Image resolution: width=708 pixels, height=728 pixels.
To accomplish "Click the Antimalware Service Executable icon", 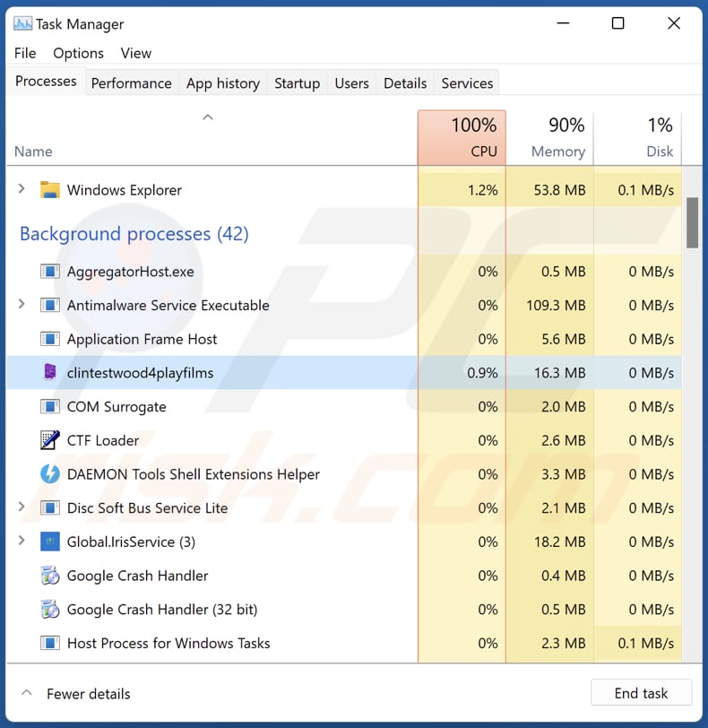I will pyautogui.click(x=50, y=306).
